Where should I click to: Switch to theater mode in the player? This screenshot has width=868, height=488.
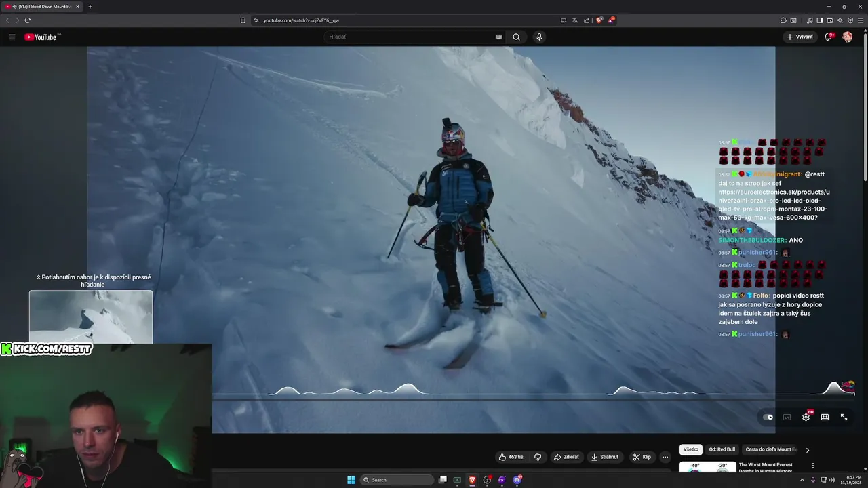coord(825,418)
